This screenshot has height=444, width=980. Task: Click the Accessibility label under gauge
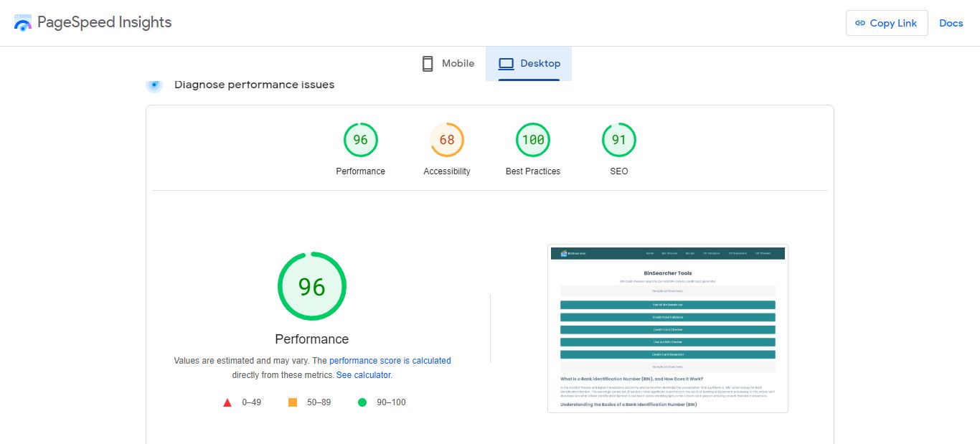click(447, 171)
